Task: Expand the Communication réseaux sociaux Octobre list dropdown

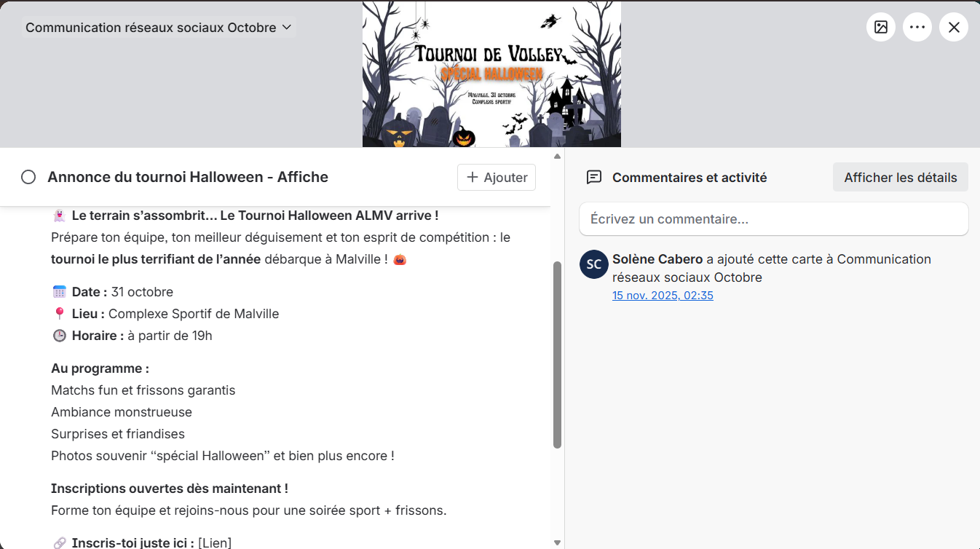Action: pyautogui.click(x=159, y=28)
